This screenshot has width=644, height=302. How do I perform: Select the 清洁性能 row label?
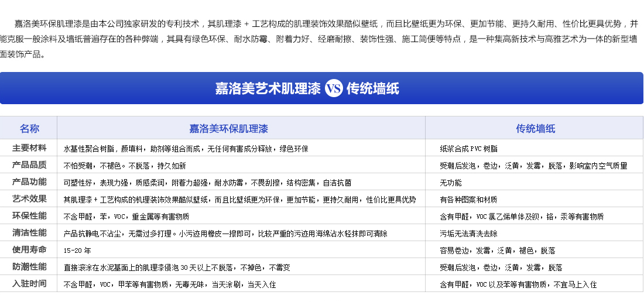pos(29,233)
